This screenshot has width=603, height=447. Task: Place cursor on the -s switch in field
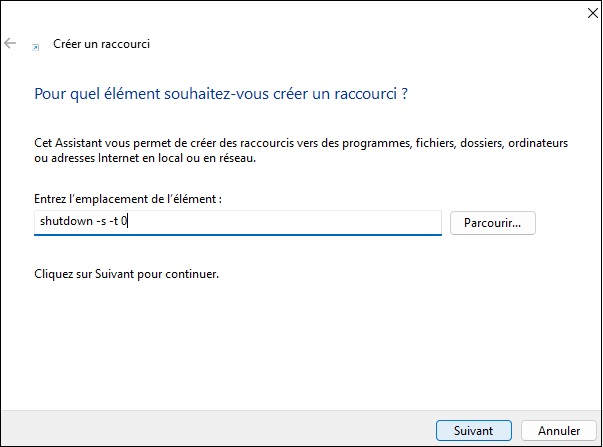click(x=101, y=221)
